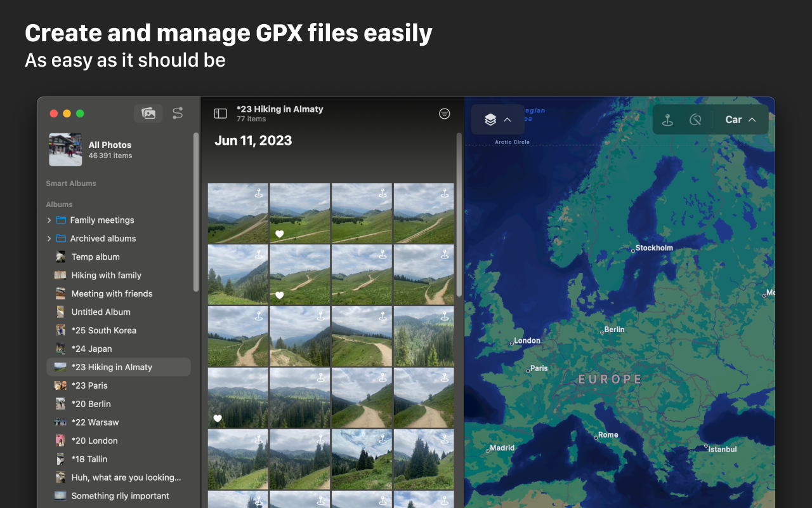
Task: Click the *24 Japan album icon
Action: [60, 349]
